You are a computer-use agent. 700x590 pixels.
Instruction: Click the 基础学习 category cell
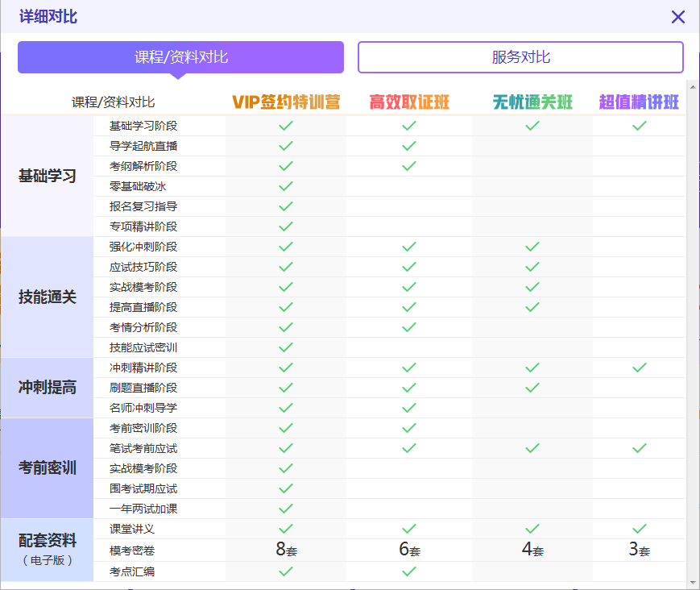48,176
